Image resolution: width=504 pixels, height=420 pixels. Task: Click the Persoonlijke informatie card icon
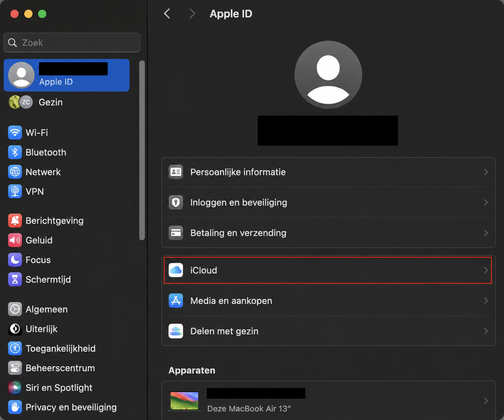coord(176,172)
